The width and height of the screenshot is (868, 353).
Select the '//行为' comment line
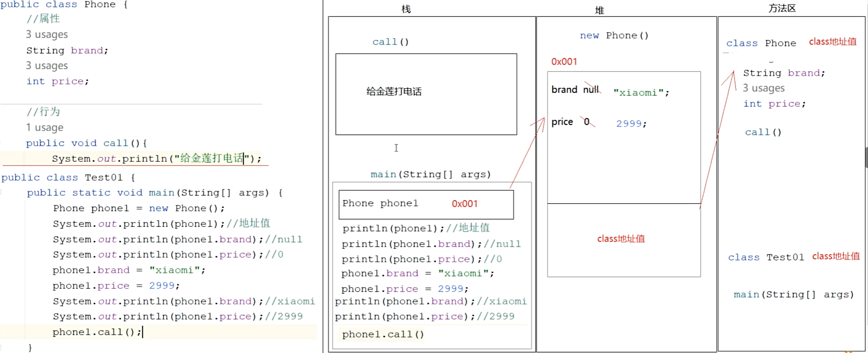tap(43, 111)
